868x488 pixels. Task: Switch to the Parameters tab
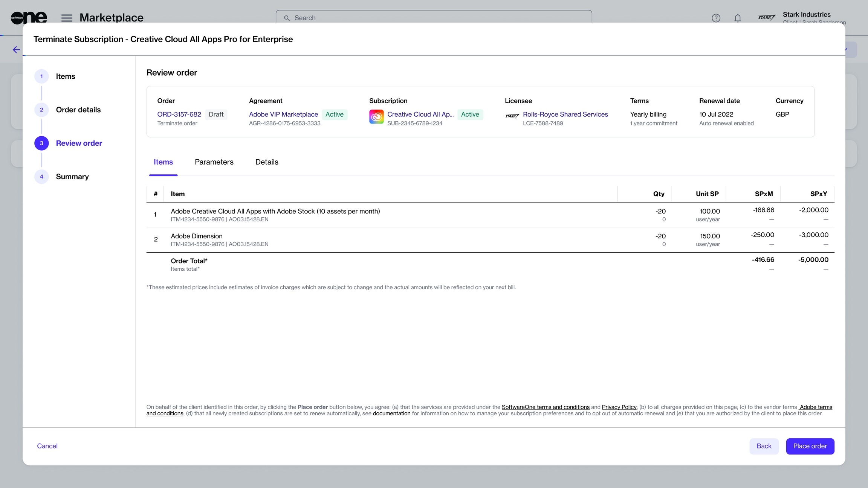pos(214,162)
